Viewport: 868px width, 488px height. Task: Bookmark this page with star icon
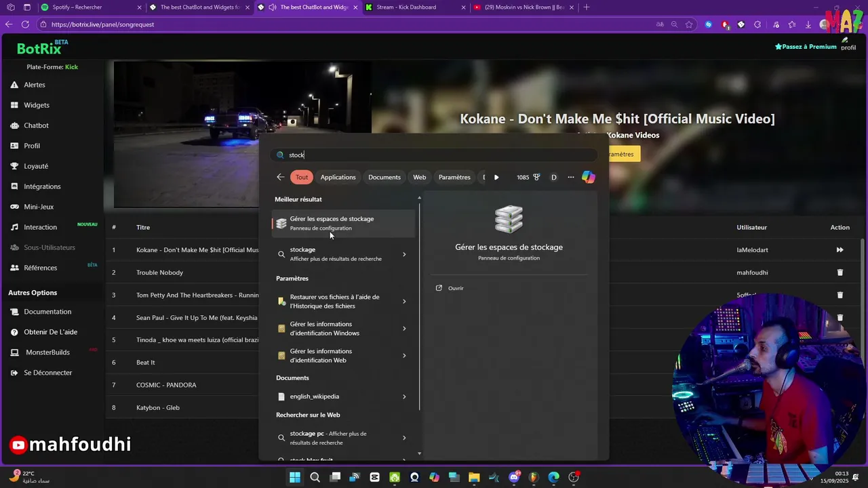coord(689,24)
